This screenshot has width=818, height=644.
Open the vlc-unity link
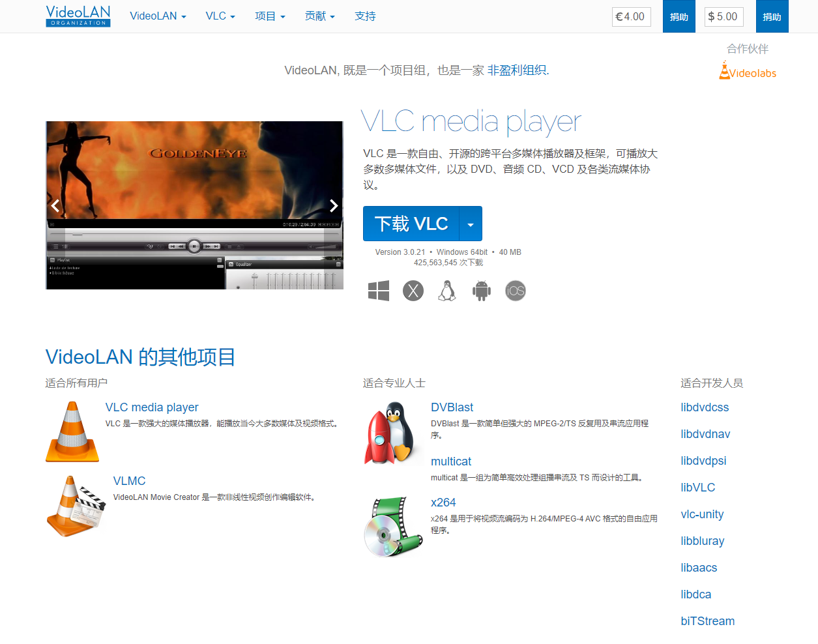pyautogui.click(x=702, y=514)
